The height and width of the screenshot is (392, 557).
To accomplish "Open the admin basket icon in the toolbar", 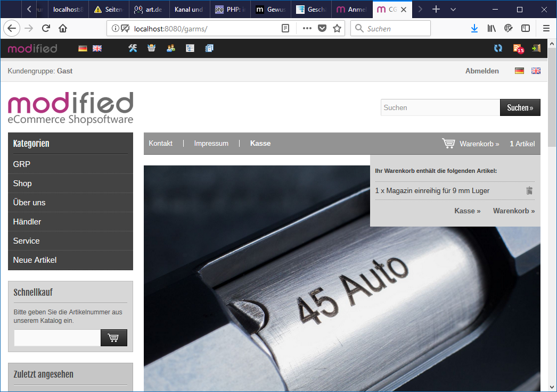I will click(152, 48).
